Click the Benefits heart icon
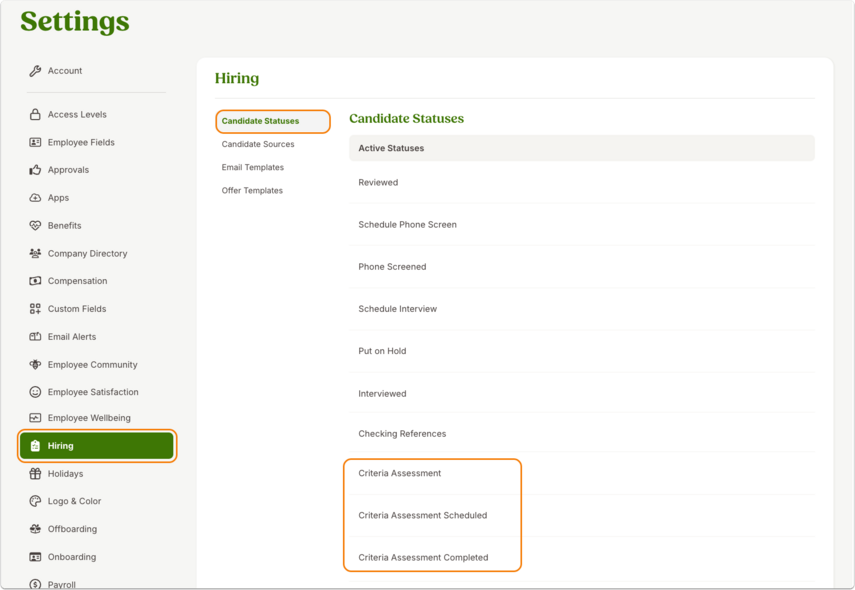 click(35, 226)
